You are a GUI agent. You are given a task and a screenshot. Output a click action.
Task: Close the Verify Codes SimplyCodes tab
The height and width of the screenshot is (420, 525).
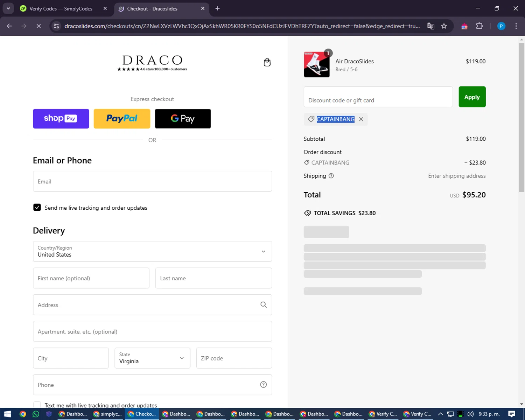(105, 8)
